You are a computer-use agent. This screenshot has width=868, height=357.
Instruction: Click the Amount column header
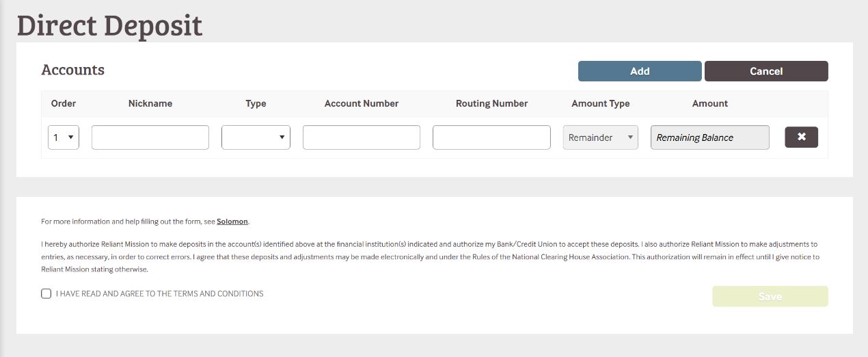point(709,103)
